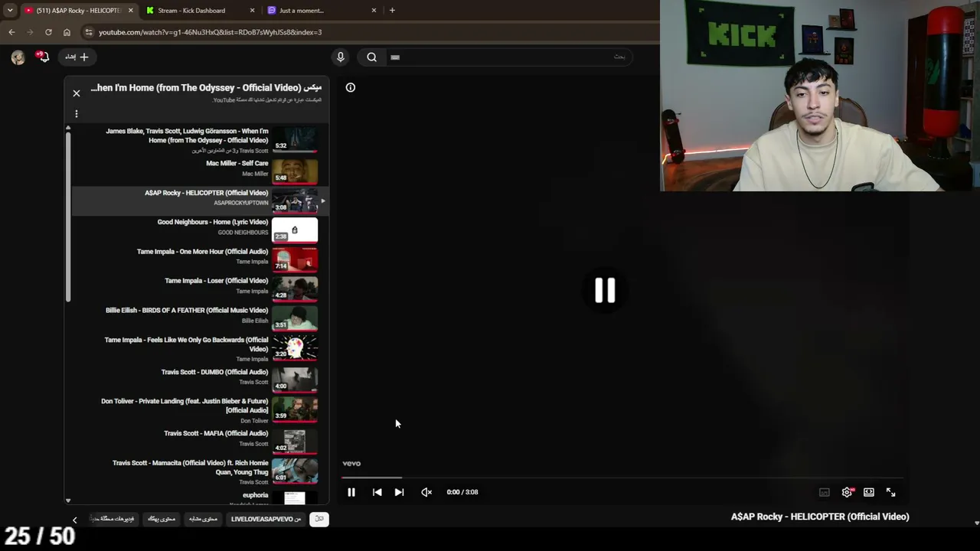Screen dimensions: 980x551
Task: Open a new browser tab
Action: [392, 11]
